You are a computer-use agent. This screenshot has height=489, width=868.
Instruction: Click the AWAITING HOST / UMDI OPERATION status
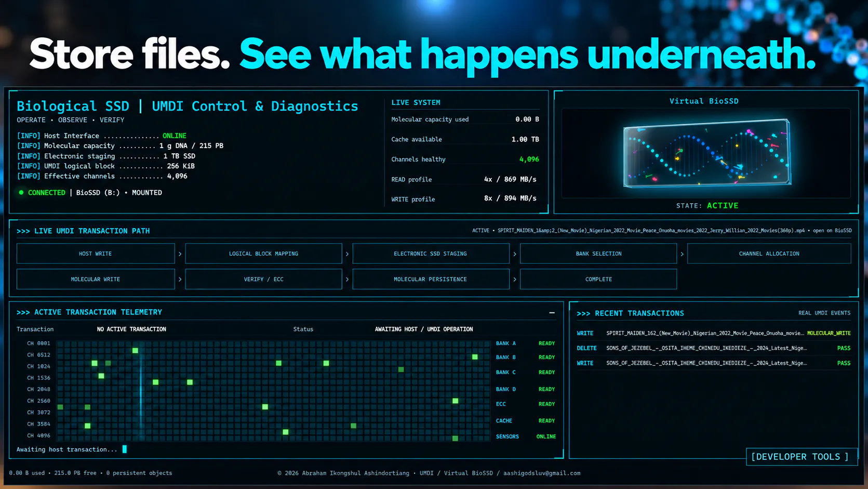424,329
